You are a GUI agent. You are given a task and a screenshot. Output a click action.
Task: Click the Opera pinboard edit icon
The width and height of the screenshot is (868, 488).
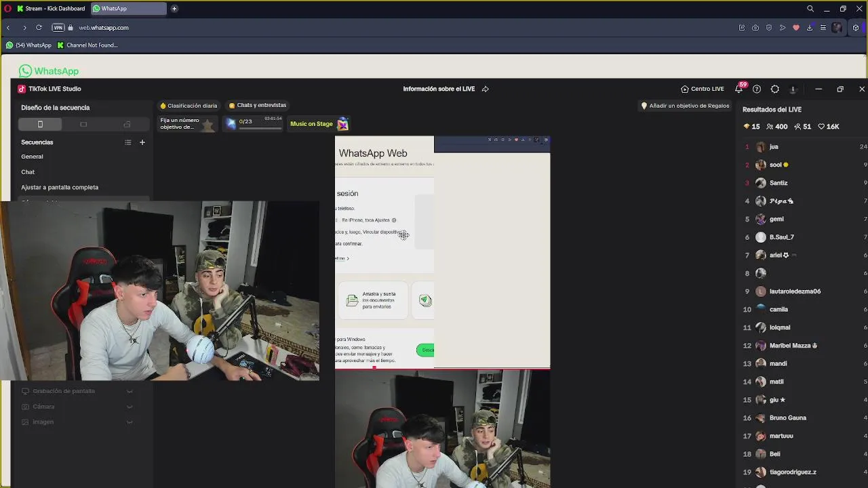(x=742, y=28)
